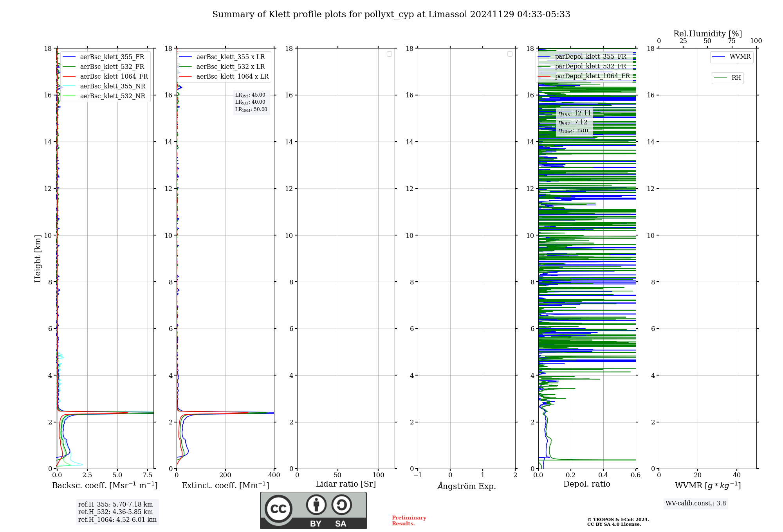
Task: Click the η355: 12.11 annotation
Action: [575, 113]
